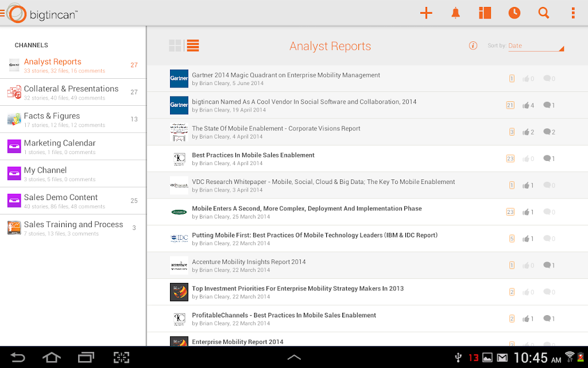Select Collateral & Presentations channel
Viewport: 588px width, 368px height.
pyautogui.click(x=73, y=93)
